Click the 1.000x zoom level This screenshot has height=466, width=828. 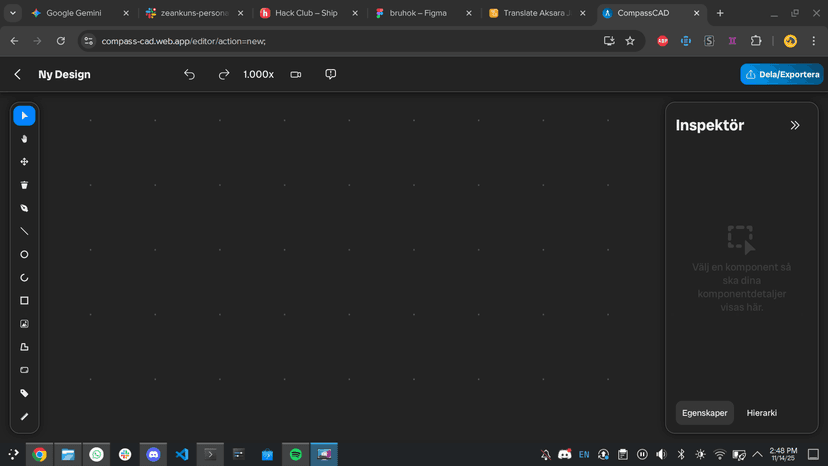pos(258,75)
